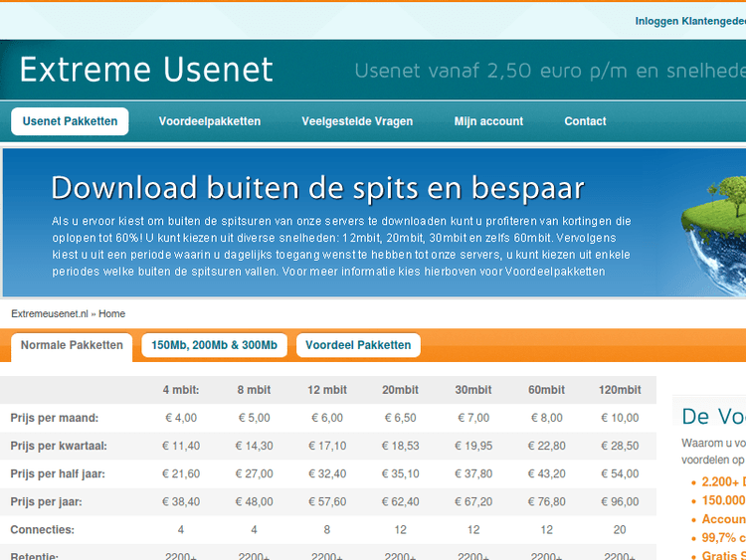
Task: Open the Contact page
Action: [585, 121]
